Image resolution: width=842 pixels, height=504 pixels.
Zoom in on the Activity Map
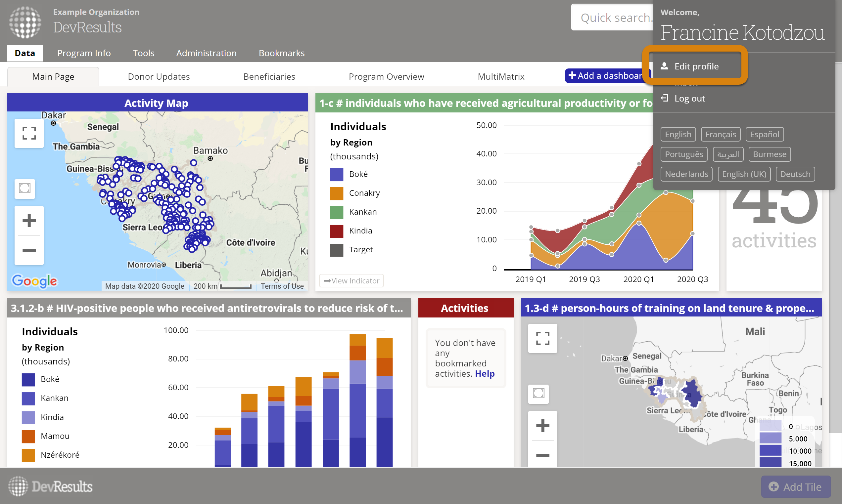pyautogui.click(x=29, y=221)
